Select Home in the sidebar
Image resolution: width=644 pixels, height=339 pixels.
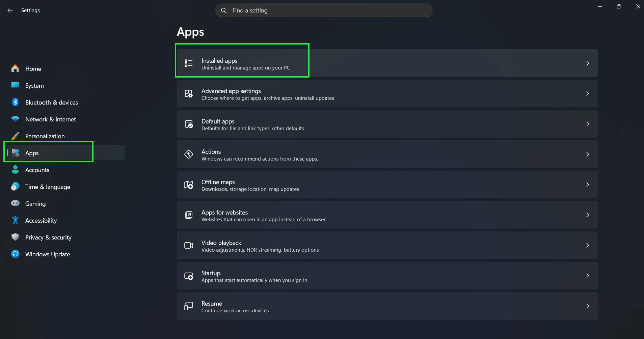(x=33, y=68)
